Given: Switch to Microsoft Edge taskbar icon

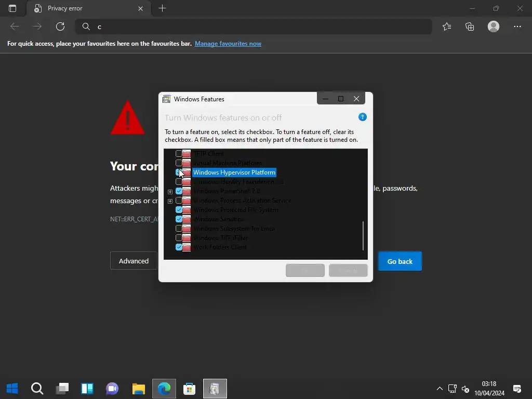Looking at the screenshot, I should [164, 388].
